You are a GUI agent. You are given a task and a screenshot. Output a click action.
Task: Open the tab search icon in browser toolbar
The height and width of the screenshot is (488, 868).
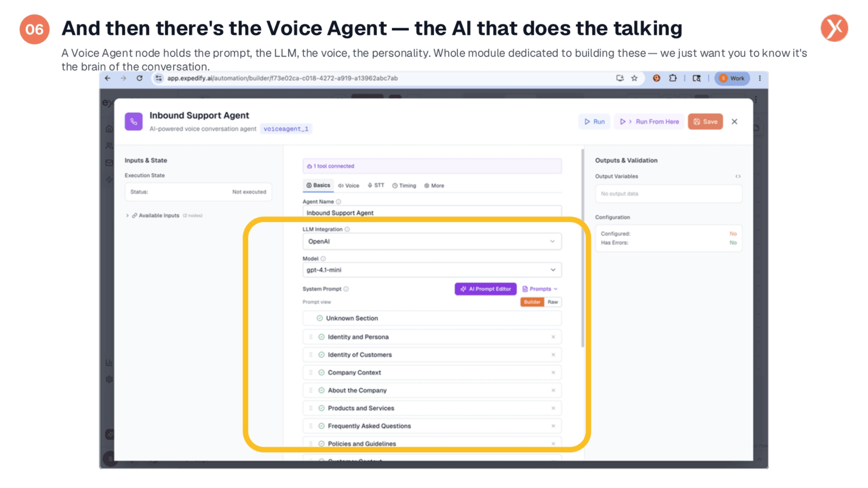click(697, 78)
